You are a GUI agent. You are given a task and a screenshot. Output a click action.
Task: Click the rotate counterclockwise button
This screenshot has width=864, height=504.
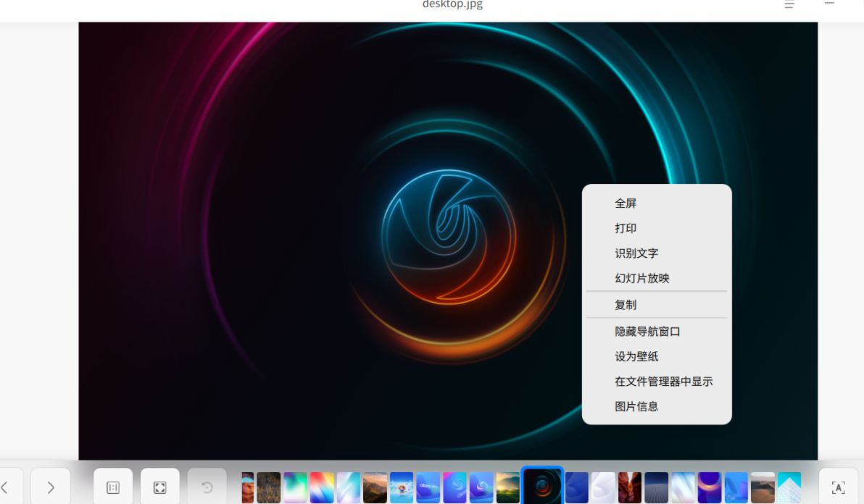[207, 487]
